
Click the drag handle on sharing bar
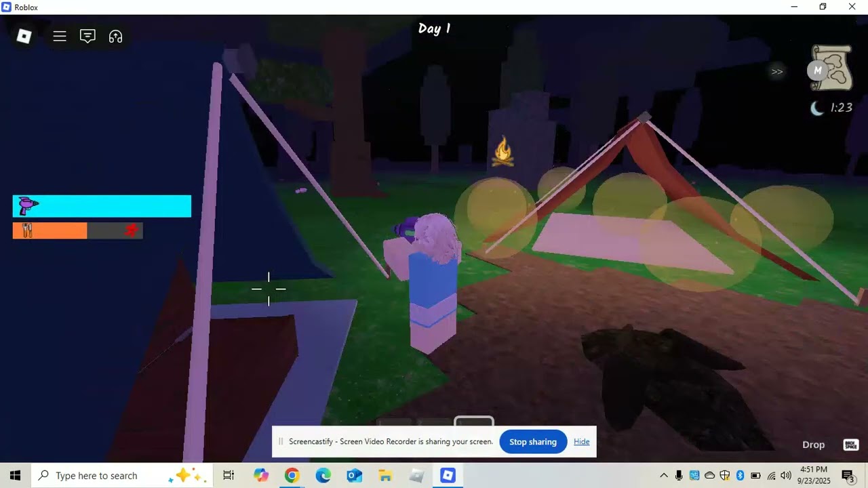pos(280,442)
